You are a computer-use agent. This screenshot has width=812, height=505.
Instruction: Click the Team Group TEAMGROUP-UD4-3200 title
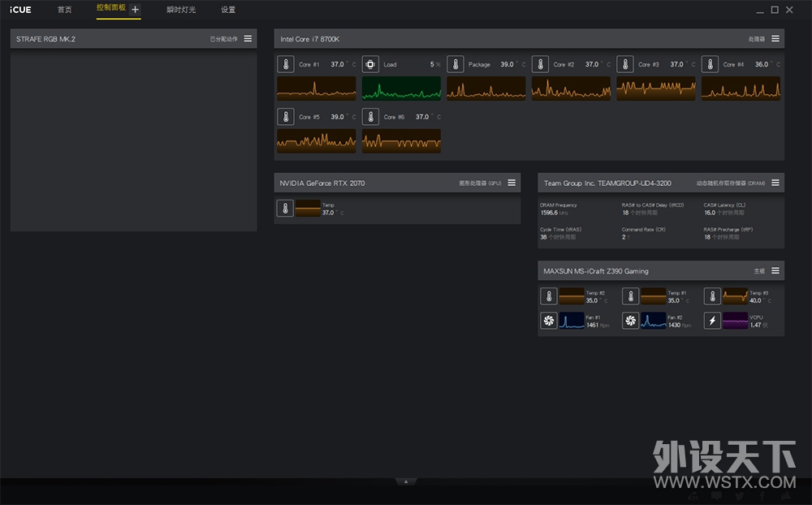tap(607, 183)
